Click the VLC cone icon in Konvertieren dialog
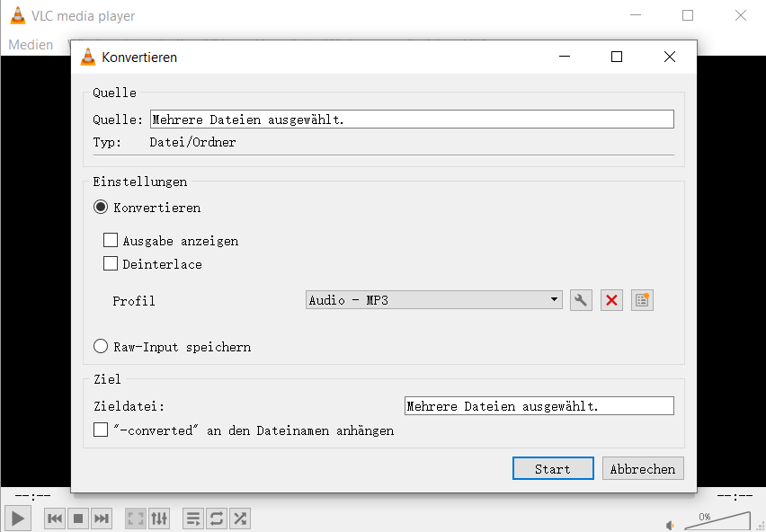This screenshot has width=766, height=532. tap(88, 58)
